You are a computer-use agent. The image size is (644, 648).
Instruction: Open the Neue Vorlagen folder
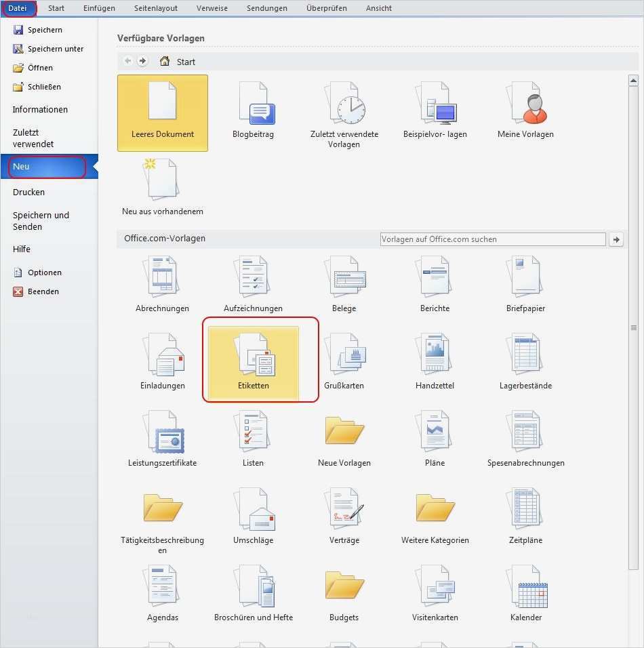pos(344,437)
